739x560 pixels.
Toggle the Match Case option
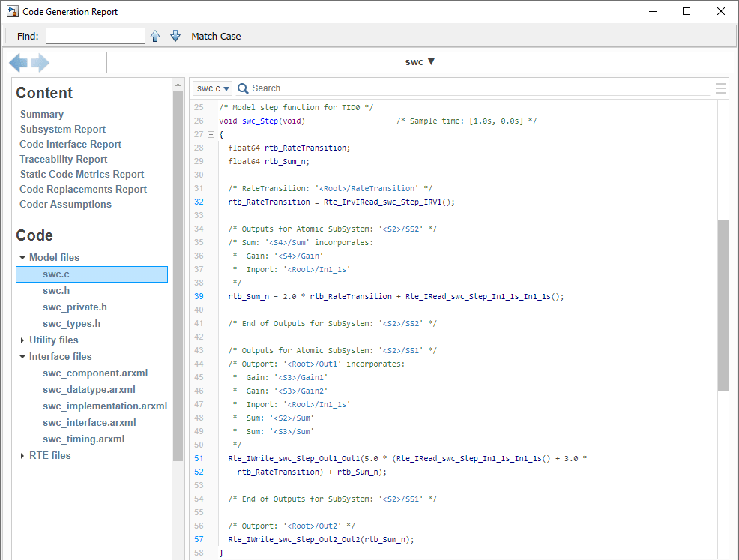(216, 36)
